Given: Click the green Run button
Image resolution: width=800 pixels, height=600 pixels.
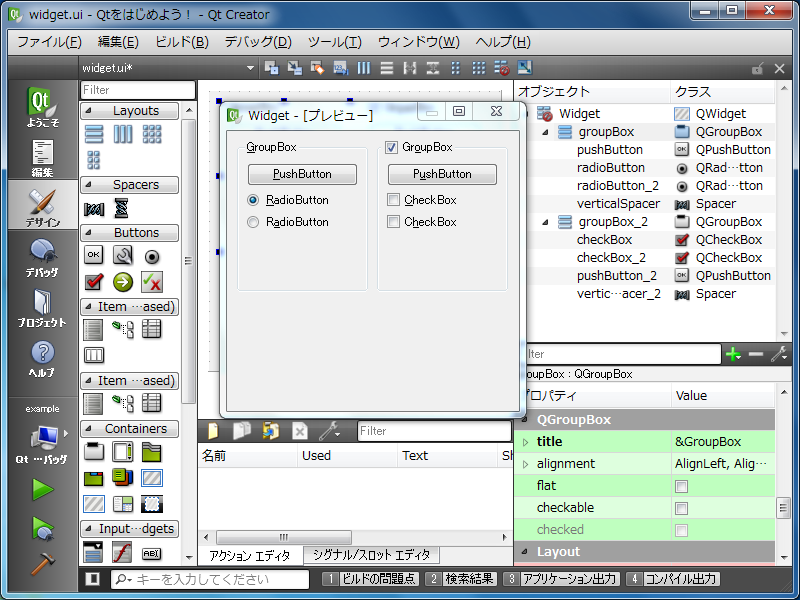Looking at the screenshot, I should pos(42,489).
